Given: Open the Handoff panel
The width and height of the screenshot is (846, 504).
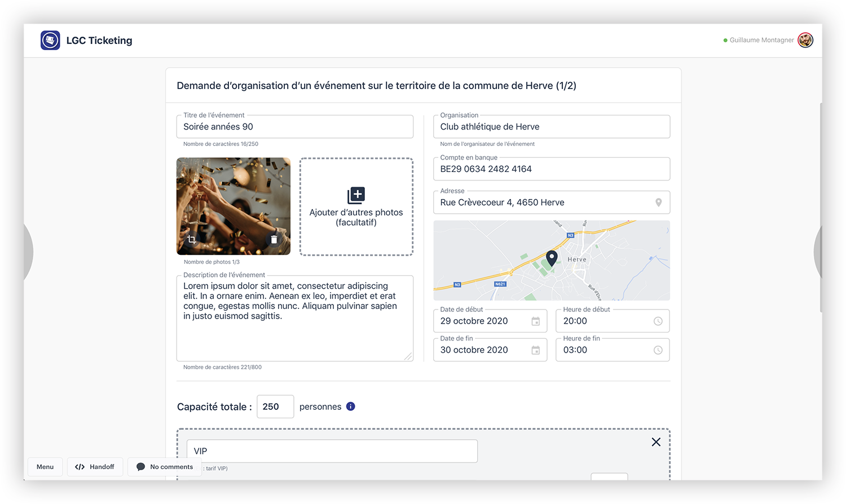Looking at the screenshot, I should pyautogui.click(x=95, y=467).
